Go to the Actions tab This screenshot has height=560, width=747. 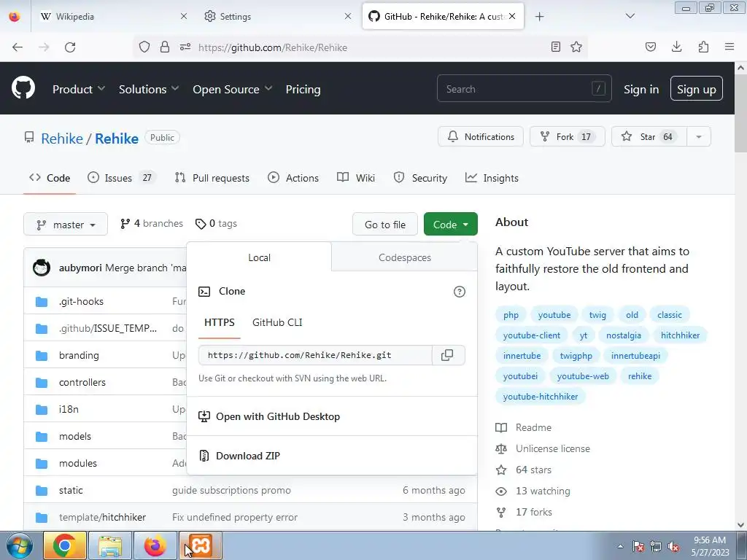(x=293, y=178)
